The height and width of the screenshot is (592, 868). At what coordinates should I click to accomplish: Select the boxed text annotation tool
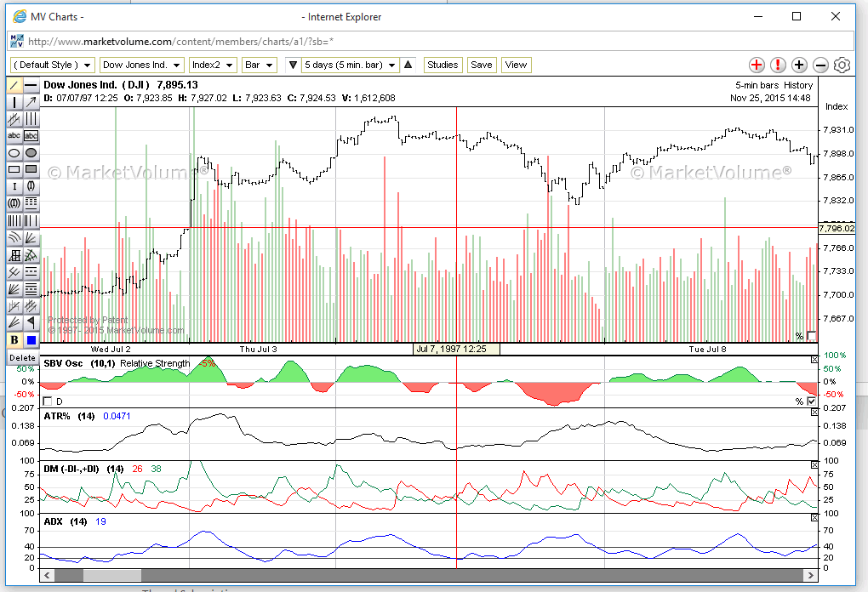click(31, 136)
